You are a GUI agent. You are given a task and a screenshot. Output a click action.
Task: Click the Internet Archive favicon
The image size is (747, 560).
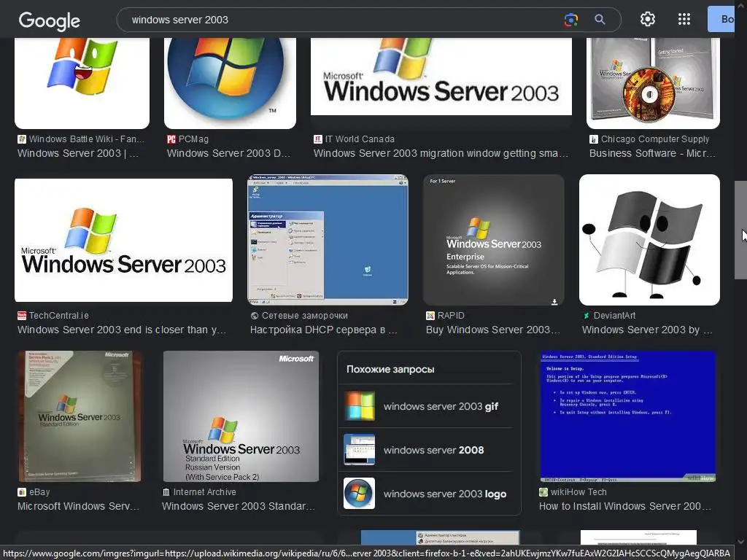click(166, 492)
